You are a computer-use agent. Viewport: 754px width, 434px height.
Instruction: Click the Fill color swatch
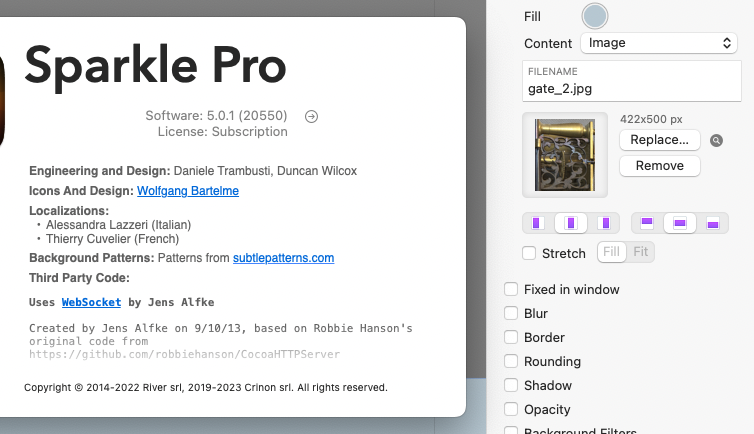point(595,16)
